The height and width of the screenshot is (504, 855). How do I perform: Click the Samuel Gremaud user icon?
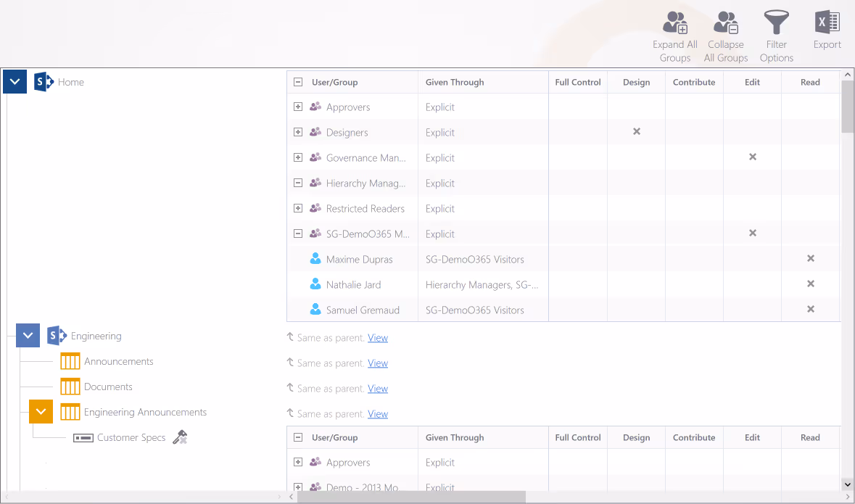click(315, 309)
